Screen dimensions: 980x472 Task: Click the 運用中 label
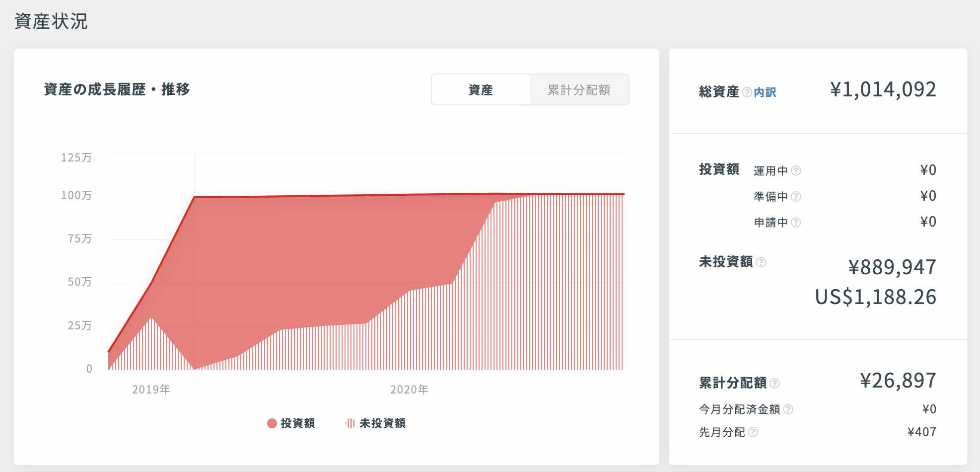coord(770,171)
